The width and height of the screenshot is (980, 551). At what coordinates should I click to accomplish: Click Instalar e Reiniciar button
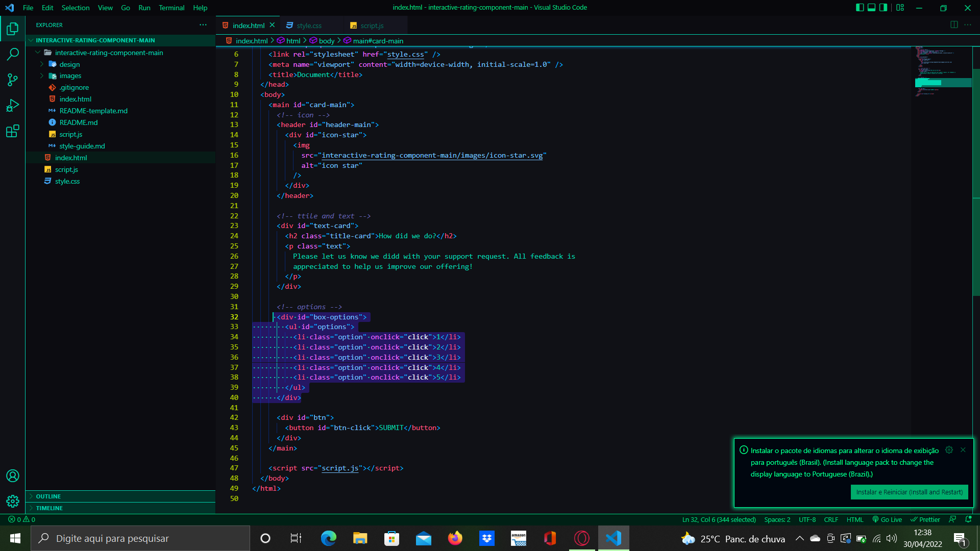(909, 492)
